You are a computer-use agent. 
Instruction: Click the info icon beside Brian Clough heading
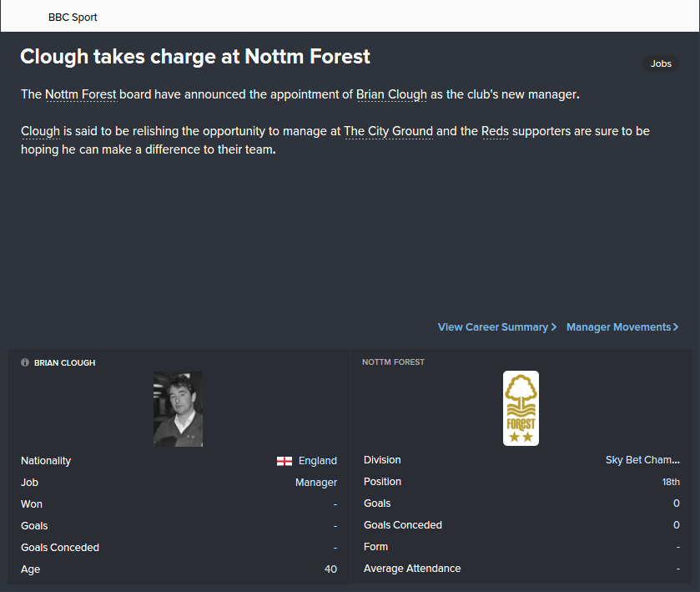[x=25, y=363]
